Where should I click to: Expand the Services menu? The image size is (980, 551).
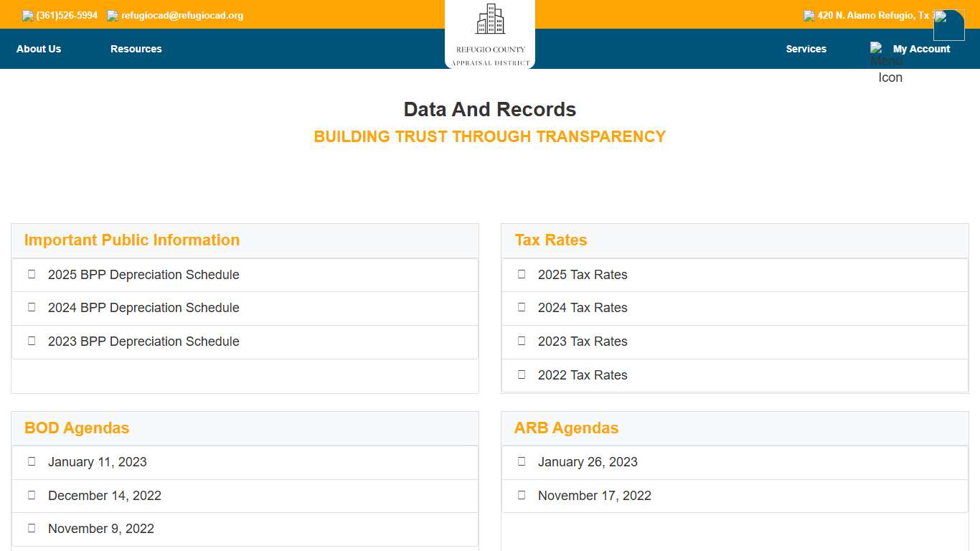tap(806, 49)
